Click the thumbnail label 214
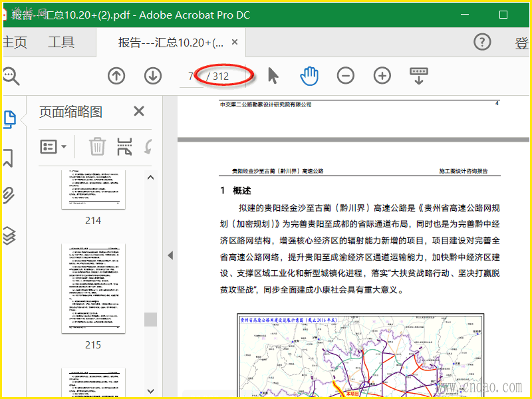532x399 pixels. (x=93, y=221)
